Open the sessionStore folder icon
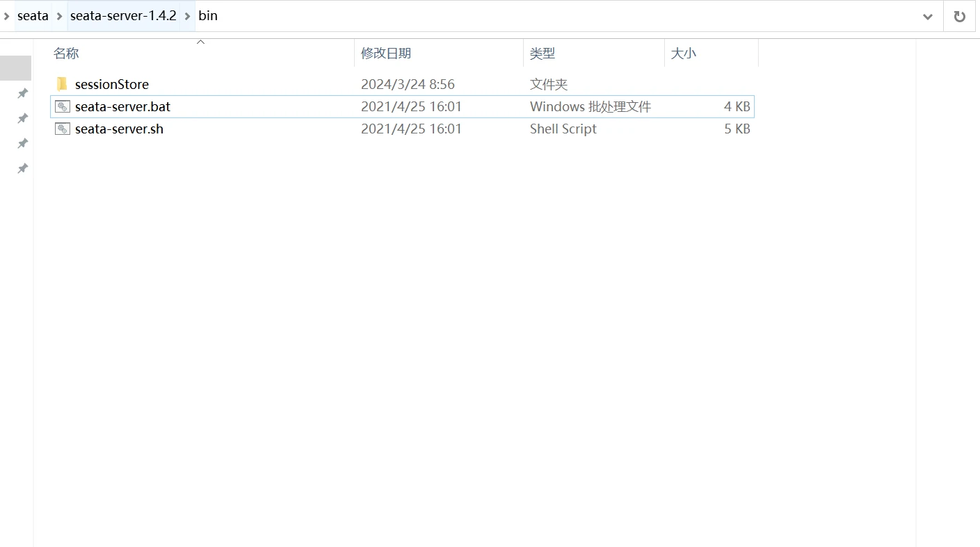 coord(62,84)
